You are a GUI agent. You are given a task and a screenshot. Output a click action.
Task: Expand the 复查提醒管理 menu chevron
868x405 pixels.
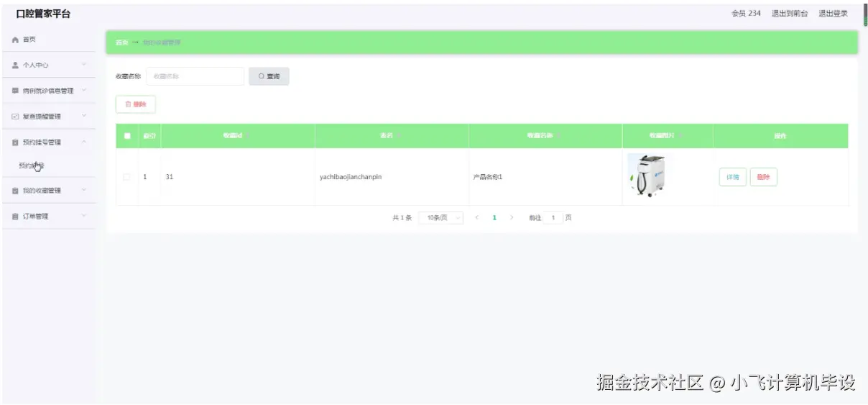[83, 117]
